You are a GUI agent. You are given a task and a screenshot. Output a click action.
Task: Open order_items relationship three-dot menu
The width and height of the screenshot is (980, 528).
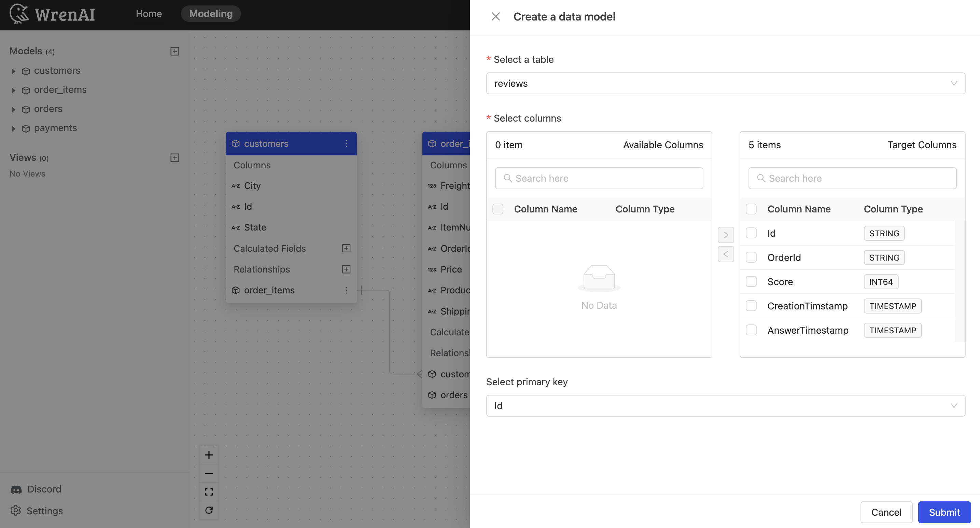pos(346,290)
